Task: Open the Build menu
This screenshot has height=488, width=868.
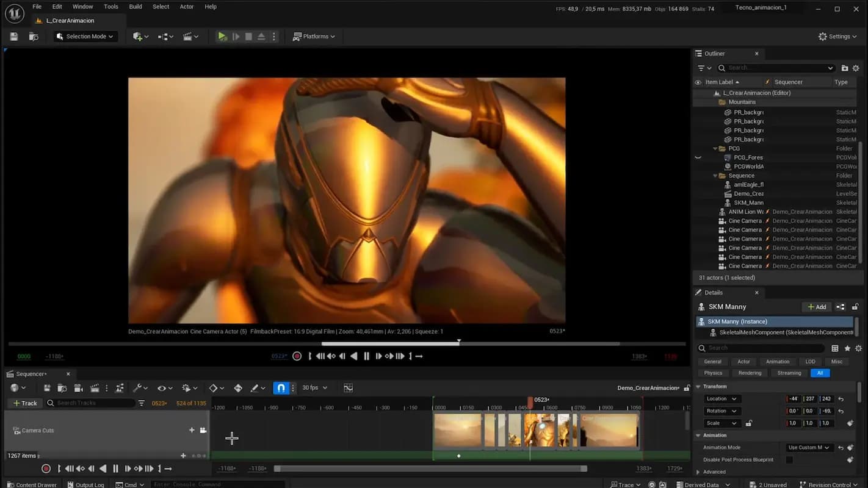Action: coord(136,7)
